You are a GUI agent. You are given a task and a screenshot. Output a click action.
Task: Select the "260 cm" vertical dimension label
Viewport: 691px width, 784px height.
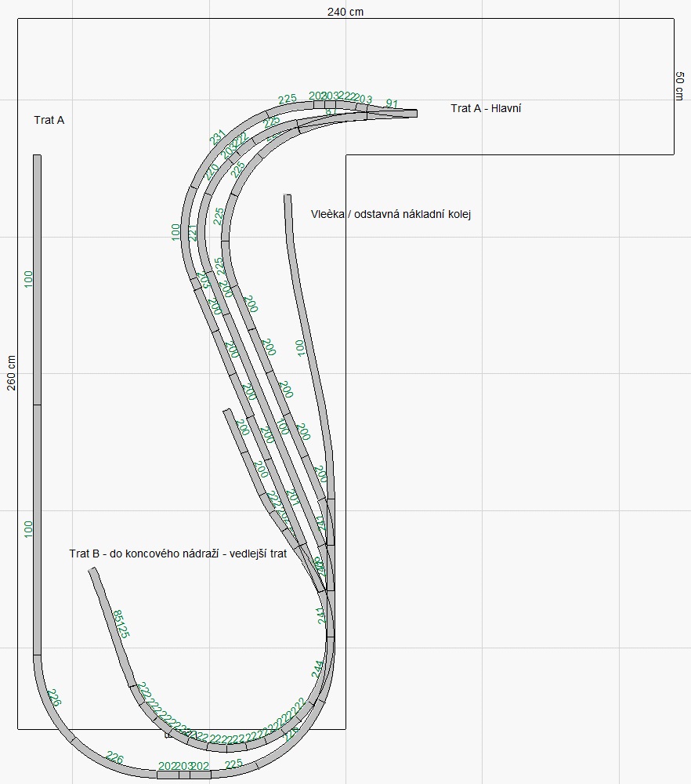[x=11, y=372]
